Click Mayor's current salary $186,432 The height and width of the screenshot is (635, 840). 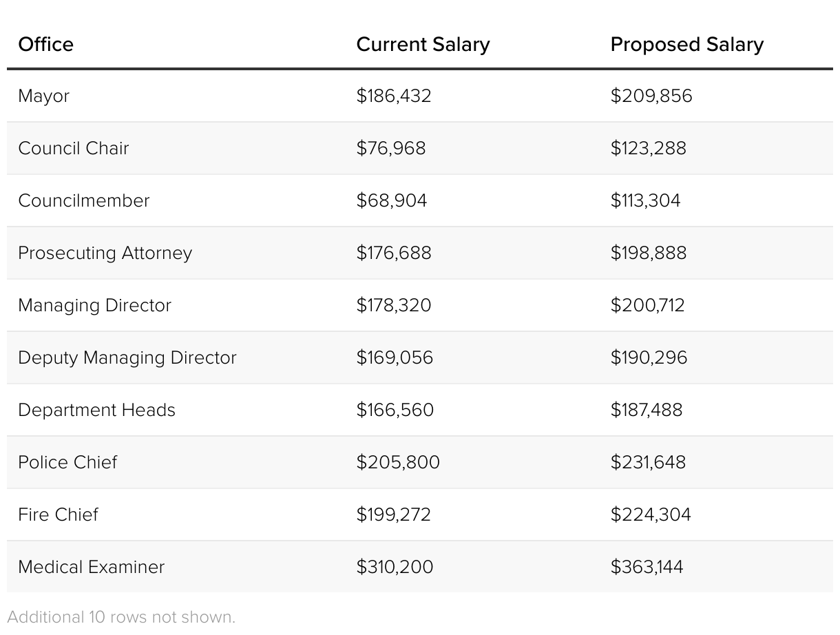pos(393,96)
